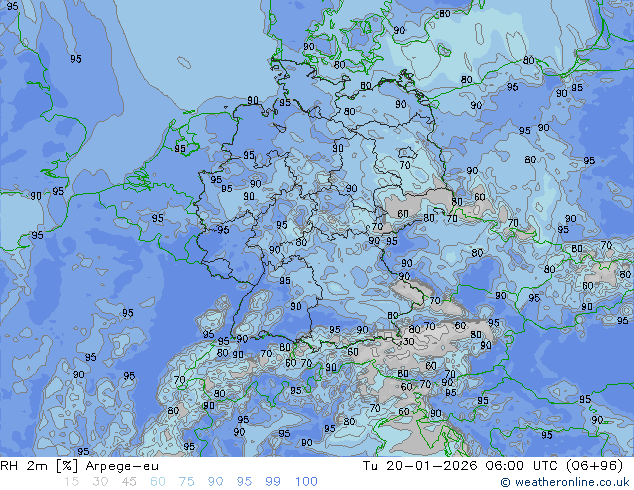Click the "Arpege-eu" model name

122,467
